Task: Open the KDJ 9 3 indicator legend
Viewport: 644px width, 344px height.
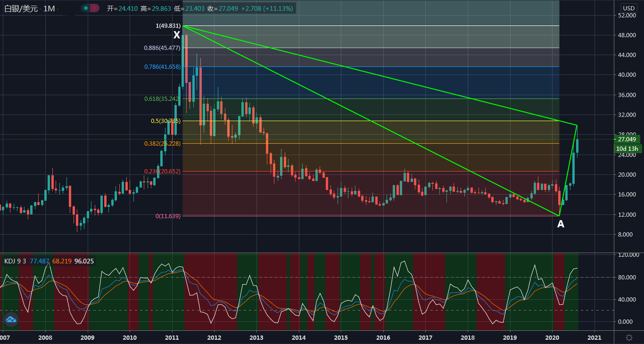Action: point(15,261)
